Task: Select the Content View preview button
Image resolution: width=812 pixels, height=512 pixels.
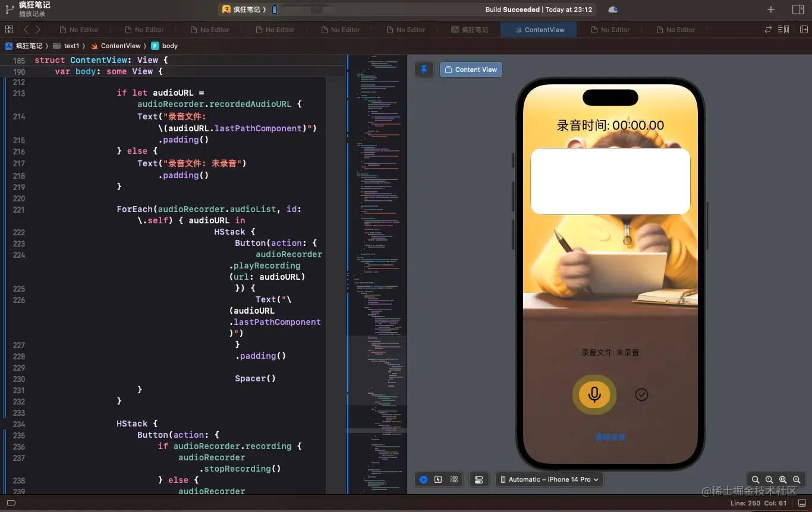Action: tap(471, 69)
